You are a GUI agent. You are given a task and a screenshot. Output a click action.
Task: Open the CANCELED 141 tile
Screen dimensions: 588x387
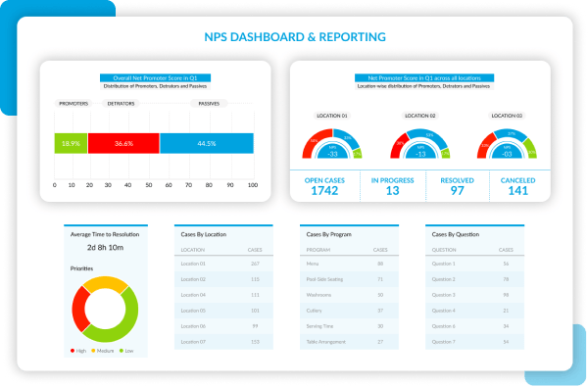click(x=518, y=186)
